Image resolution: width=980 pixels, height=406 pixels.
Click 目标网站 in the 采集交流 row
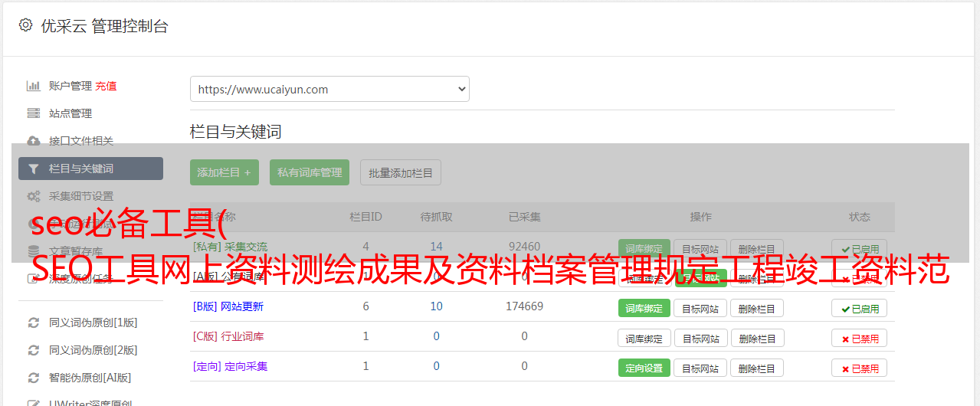700,248
